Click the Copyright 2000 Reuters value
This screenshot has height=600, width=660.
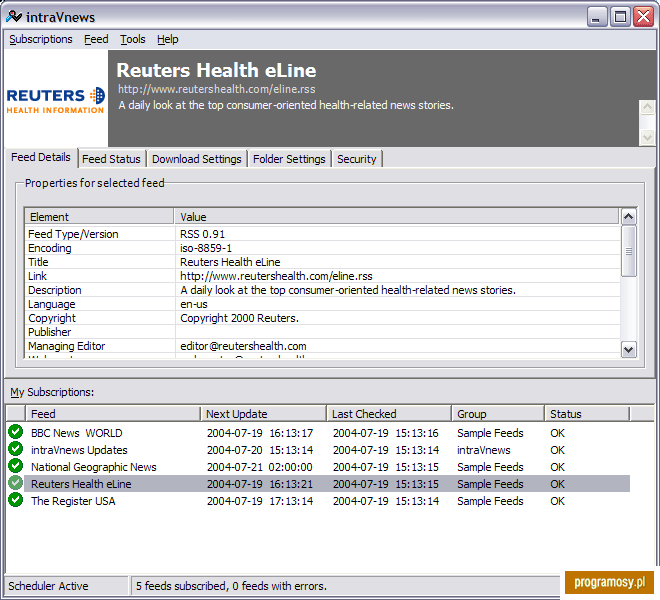pyautogui.click(x=239, y=318)
